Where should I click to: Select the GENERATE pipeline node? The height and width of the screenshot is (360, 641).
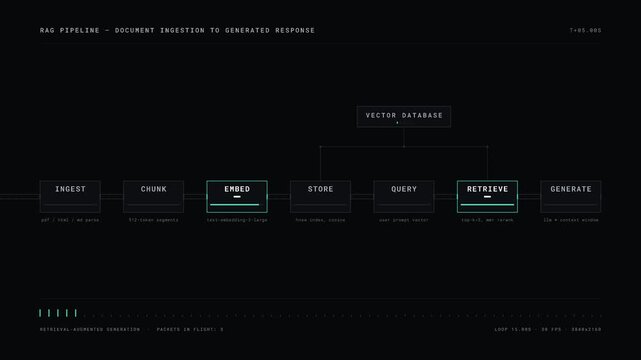571,197
